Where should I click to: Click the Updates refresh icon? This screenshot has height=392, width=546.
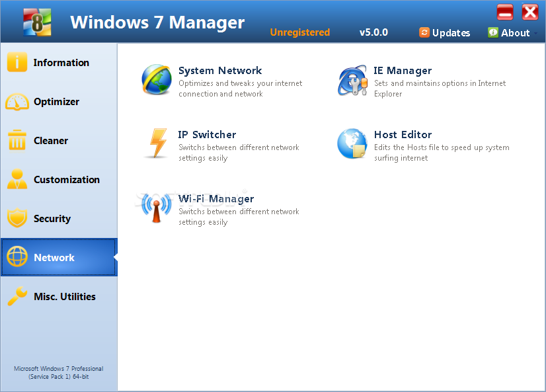tap(424, 32)
